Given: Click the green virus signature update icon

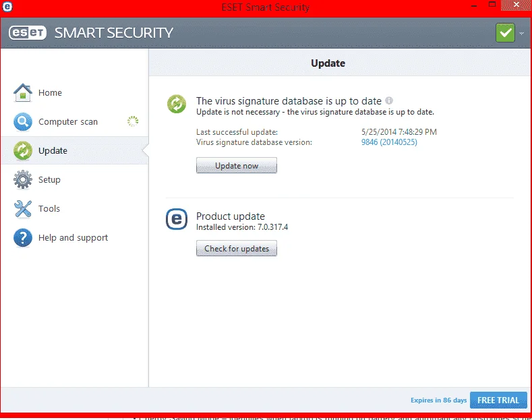Looking at the screenshot, I should coord(177,104).
